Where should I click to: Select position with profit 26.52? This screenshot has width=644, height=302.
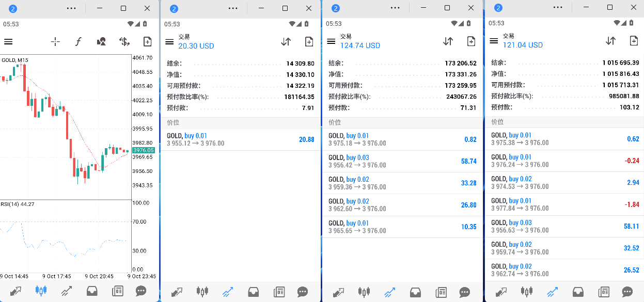[564, 270]
